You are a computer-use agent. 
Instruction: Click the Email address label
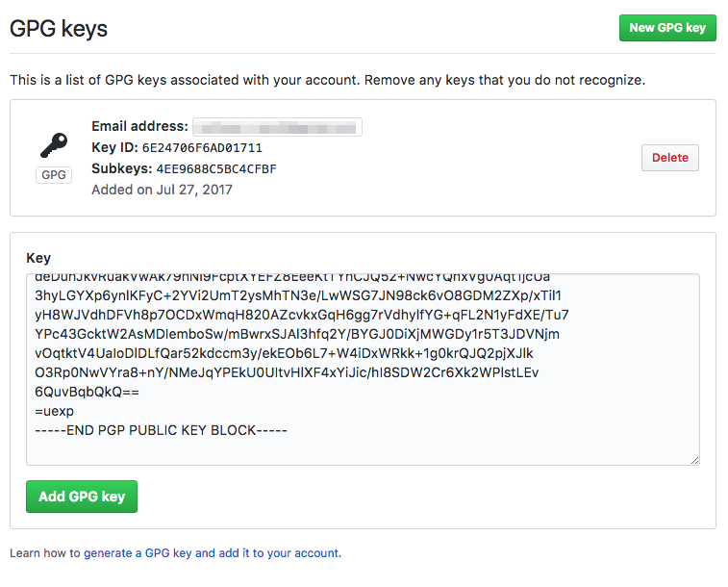[139, 126]
